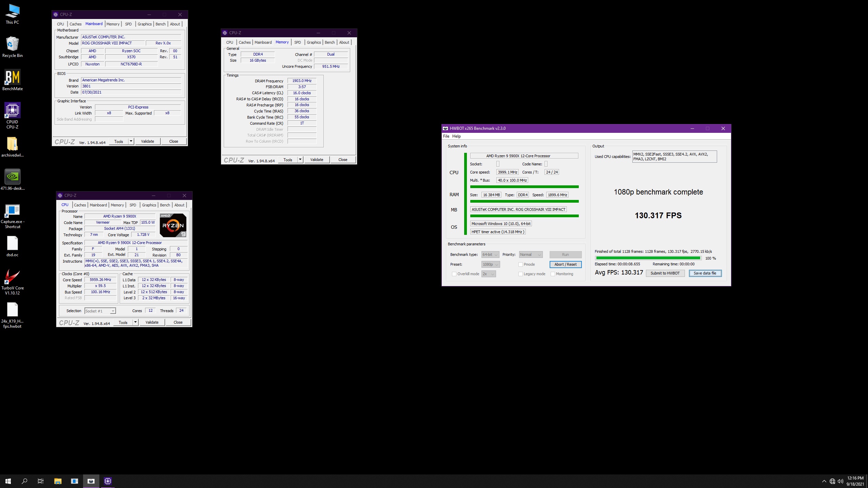Click Core Voltage 1.728 V value
This screenshot has height=488, width=868.
click(143, 235)
